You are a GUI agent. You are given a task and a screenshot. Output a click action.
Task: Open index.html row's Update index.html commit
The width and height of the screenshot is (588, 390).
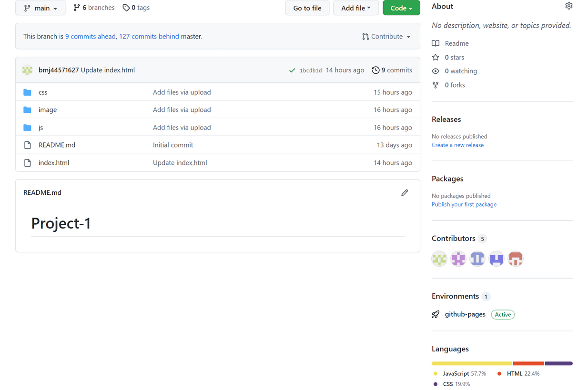180,162
